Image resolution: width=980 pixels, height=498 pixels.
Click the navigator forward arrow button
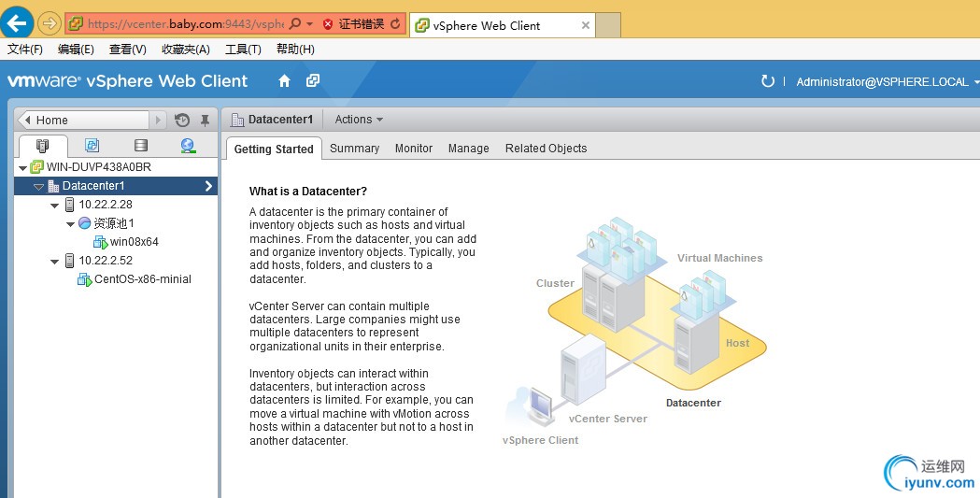point(158,120)
